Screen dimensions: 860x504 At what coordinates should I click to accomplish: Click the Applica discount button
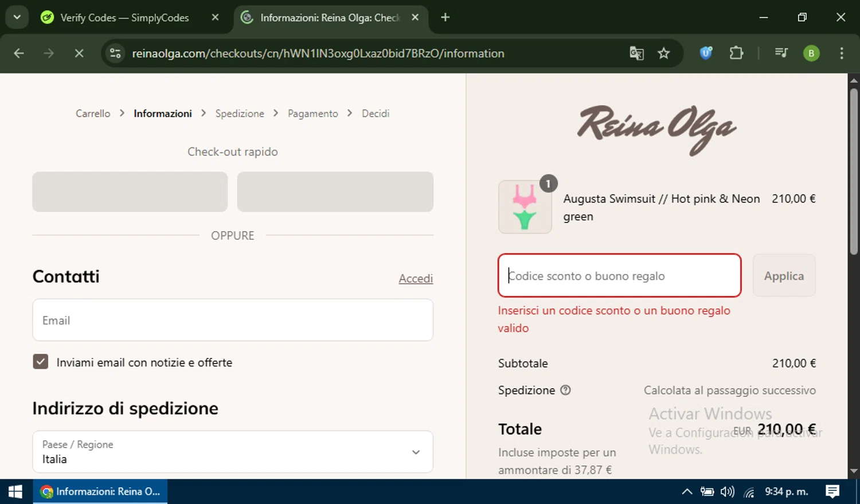pos(784,276)
